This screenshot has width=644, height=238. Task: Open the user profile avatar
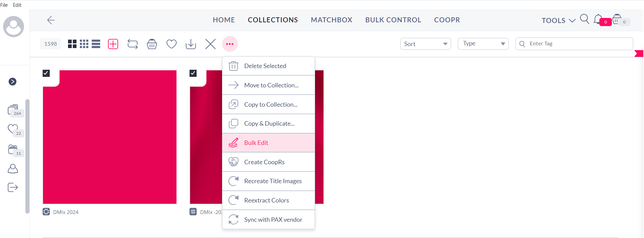(x=14, y=26)
